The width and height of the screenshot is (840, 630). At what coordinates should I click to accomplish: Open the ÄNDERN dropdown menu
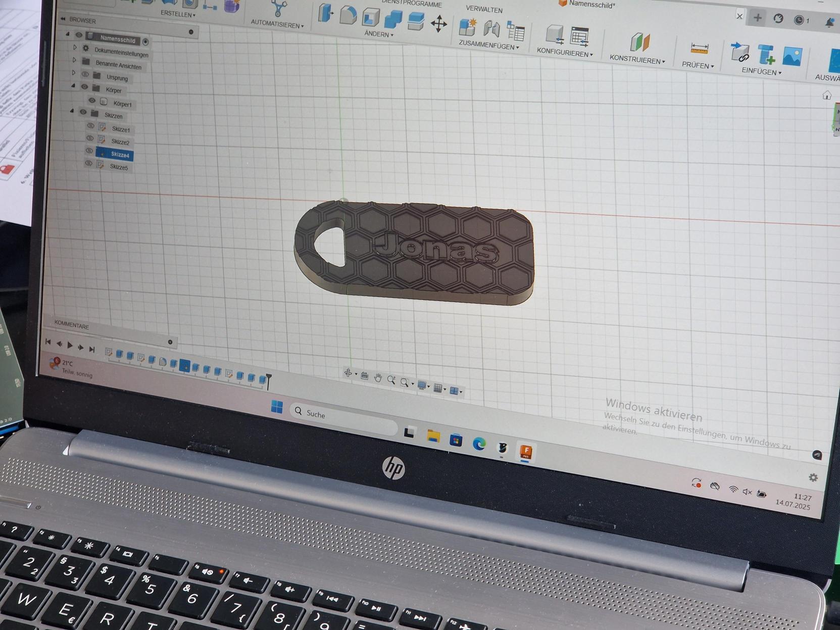378,34
